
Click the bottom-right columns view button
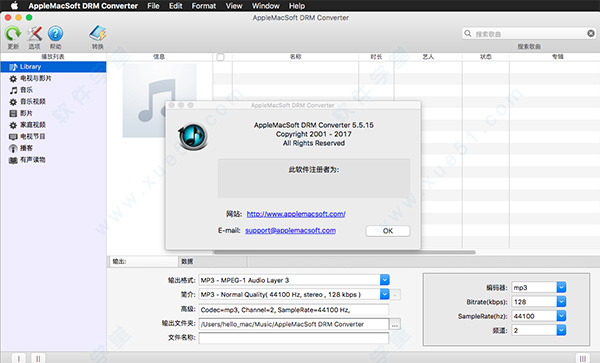tap(583, 358)
